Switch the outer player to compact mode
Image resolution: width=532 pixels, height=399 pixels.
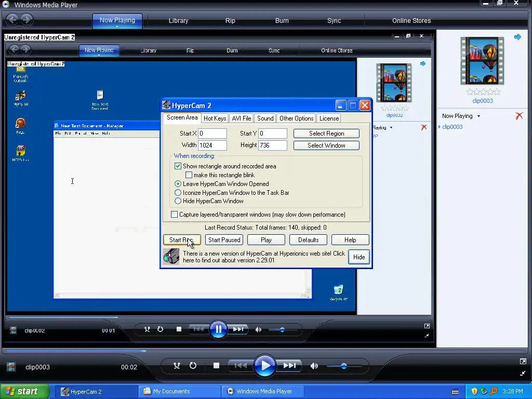click(523, 373)
